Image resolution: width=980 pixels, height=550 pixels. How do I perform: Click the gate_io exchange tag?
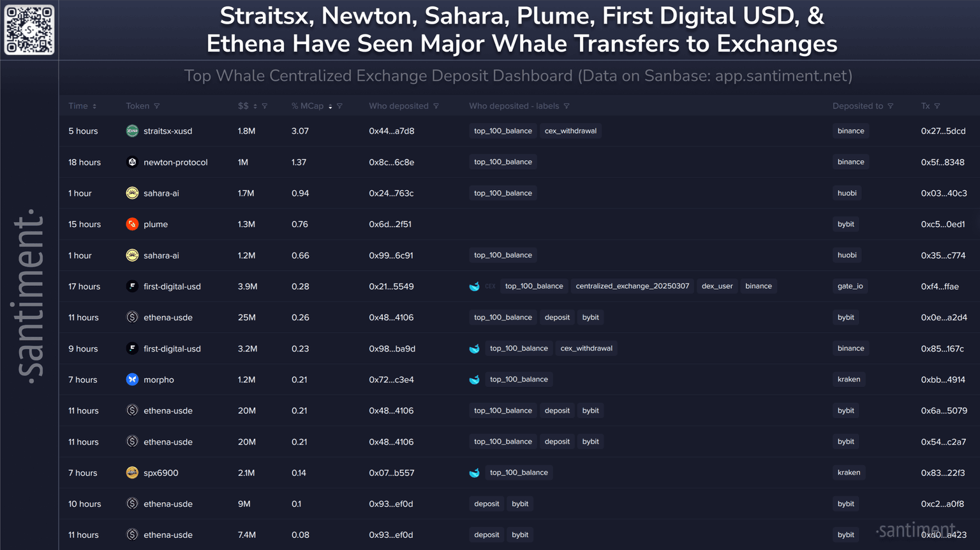850,286
